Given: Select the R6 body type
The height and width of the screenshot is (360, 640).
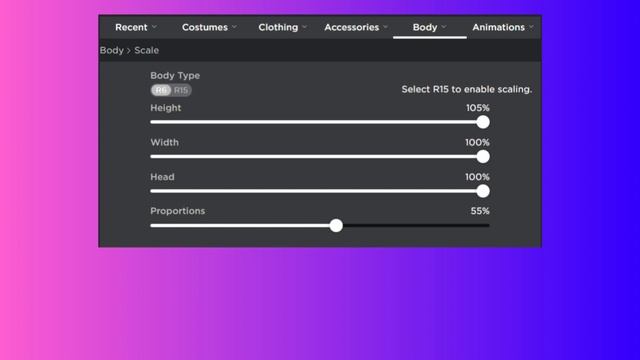Looking at the screenshot, I should 161,90.
